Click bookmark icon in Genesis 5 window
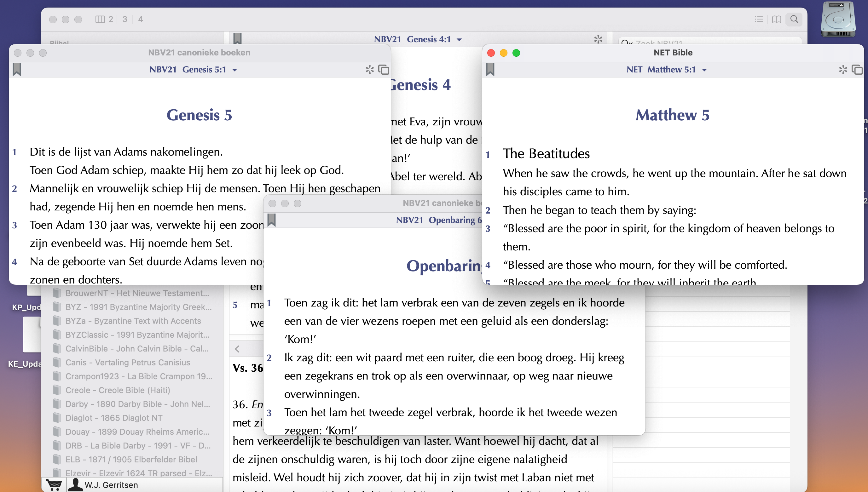The height and width of the screenshot is (492, 868). click(17, 70)
